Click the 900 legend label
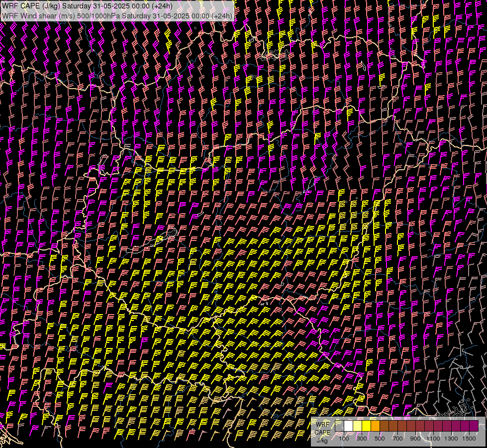 point(415,439)
